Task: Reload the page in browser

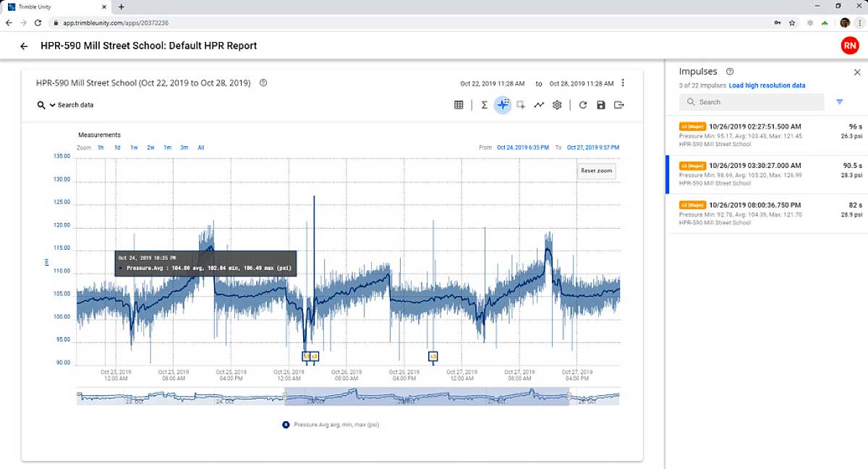Action: click(x=38, y=23)
